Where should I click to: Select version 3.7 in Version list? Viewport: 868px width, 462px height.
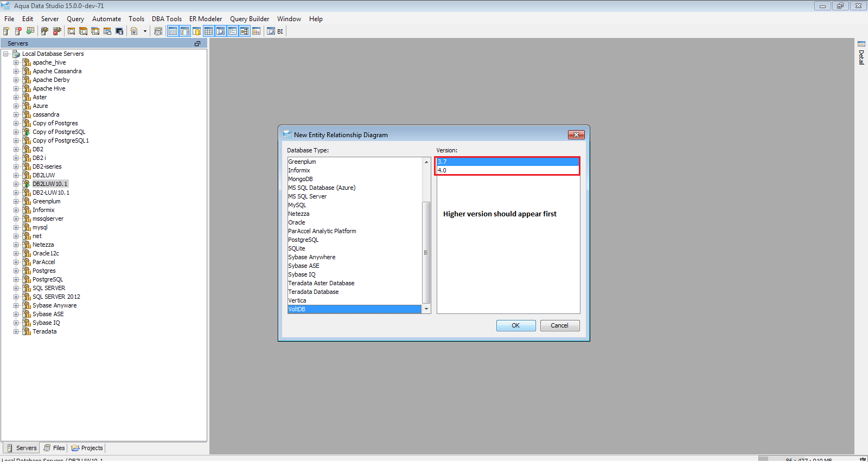(x=508, y=162)
